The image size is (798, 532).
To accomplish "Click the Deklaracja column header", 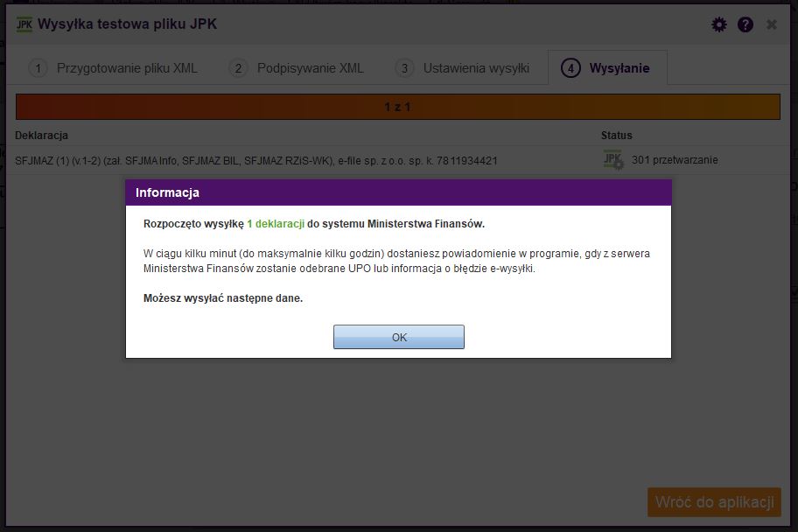I will tap(41, 136).
